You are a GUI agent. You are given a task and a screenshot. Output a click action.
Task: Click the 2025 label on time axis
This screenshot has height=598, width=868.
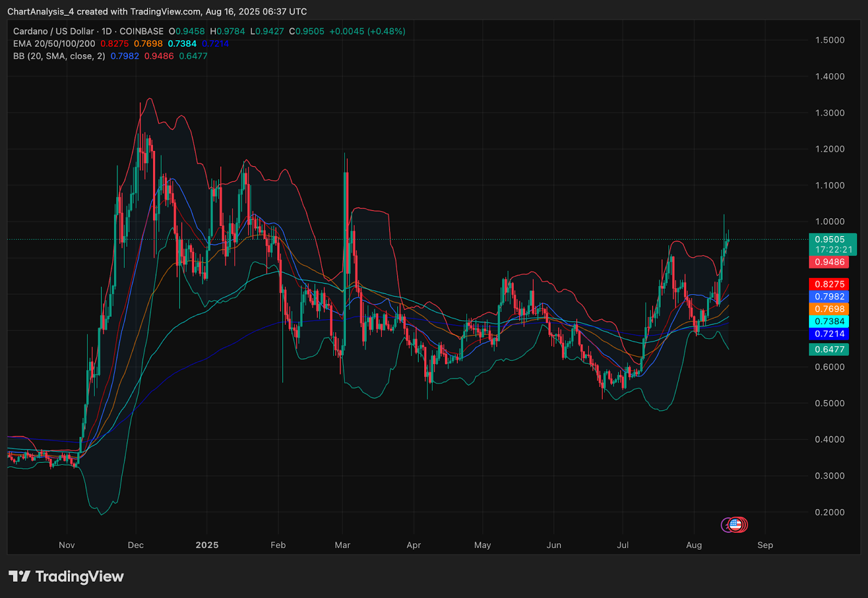(207, 545)
